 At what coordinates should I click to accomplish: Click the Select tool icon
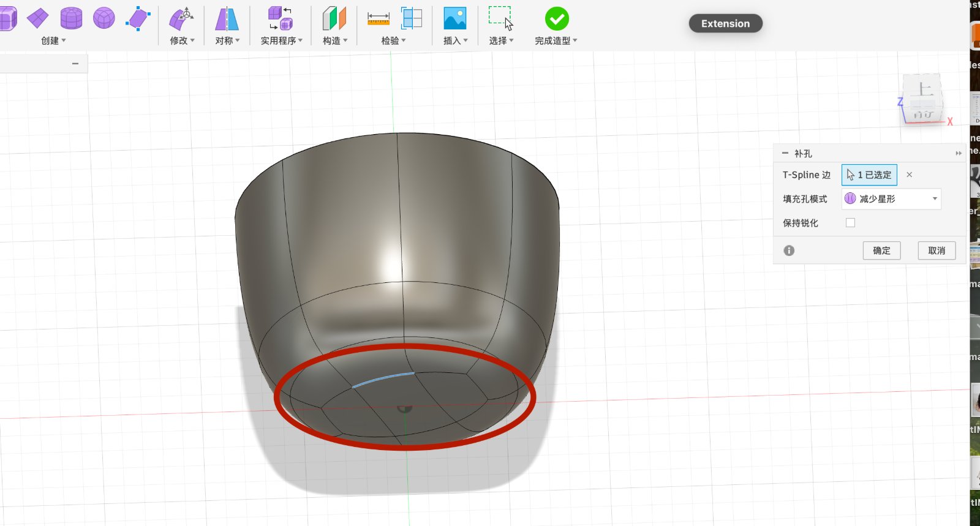[x=500, y=18]
